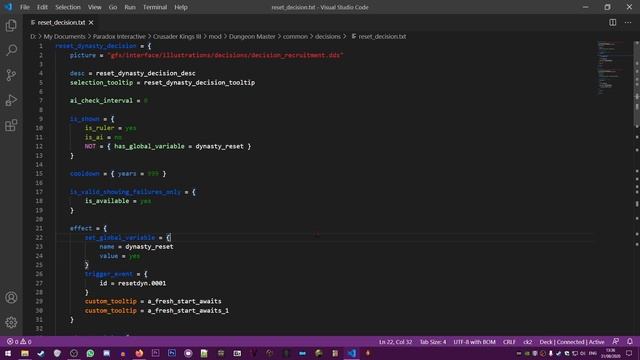Viewport: 640px width, 360px height.
Task: Click the ENG language indicator in tray
Action: [x=593, y=353]
